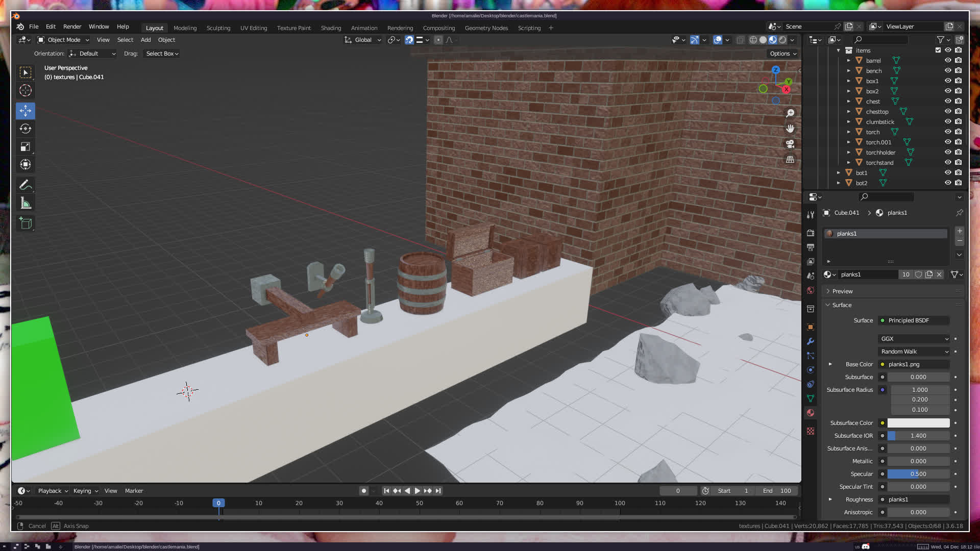The width and height of the screenshot is (980, 551).
Task: Select the Rotate tool in toolbar
Action: click(26, 129)
